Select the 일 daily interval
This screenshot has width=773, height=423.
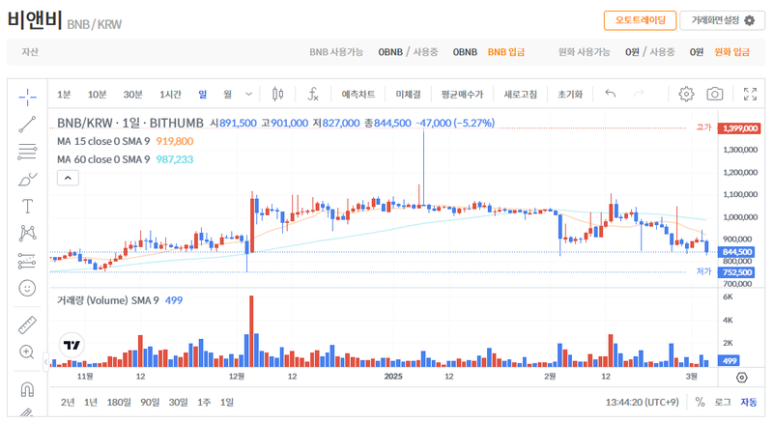pyautogui.click(x=203, y=94)
